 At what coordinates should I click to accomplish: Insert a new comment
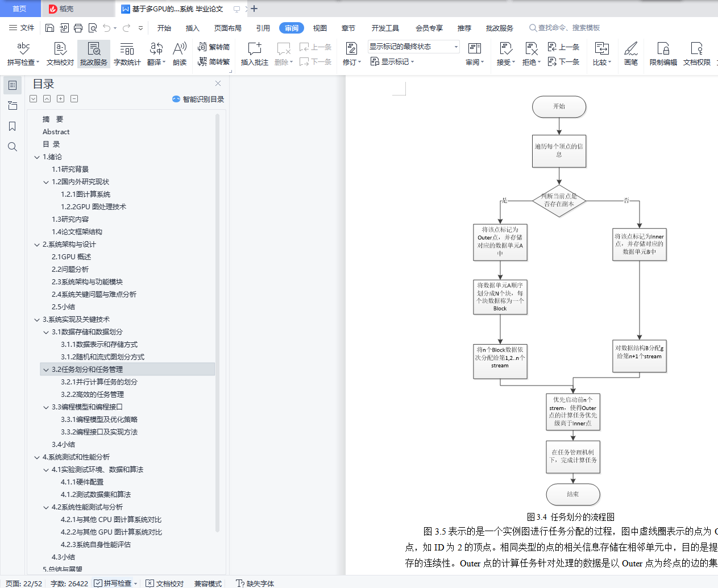tap(255, 54)
